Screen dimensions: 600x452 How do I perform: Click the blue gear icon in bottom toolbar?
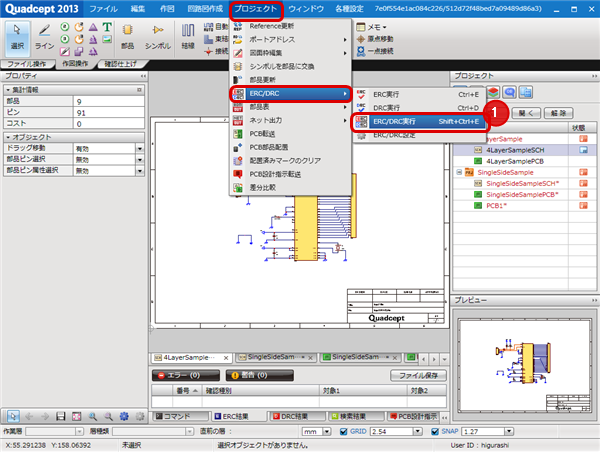124,416
